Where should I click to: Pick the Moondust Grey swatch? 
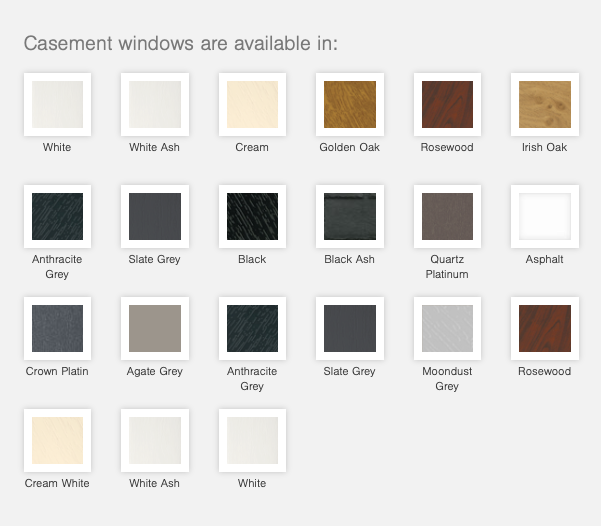tap(447, 328)
